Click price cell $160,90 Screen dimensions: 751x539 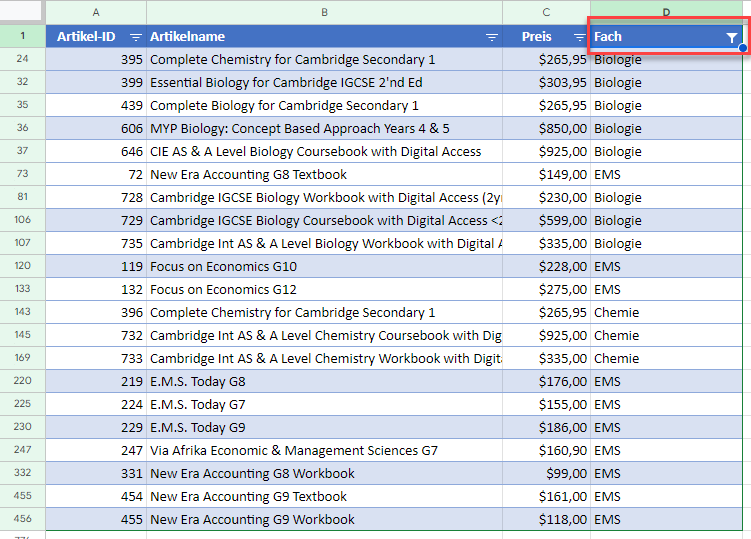(x=546, y=450)
